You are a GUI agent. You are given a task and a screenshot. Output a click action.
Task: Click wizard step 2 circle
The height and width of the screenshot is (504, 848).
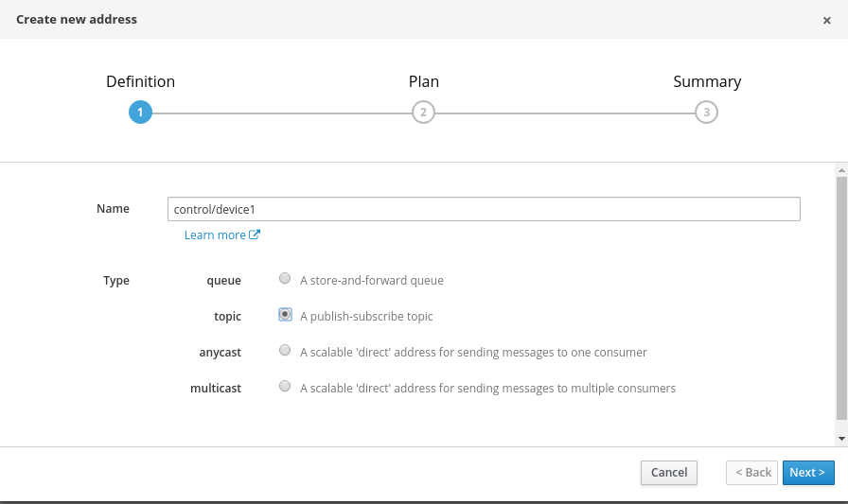coord(423,113)
